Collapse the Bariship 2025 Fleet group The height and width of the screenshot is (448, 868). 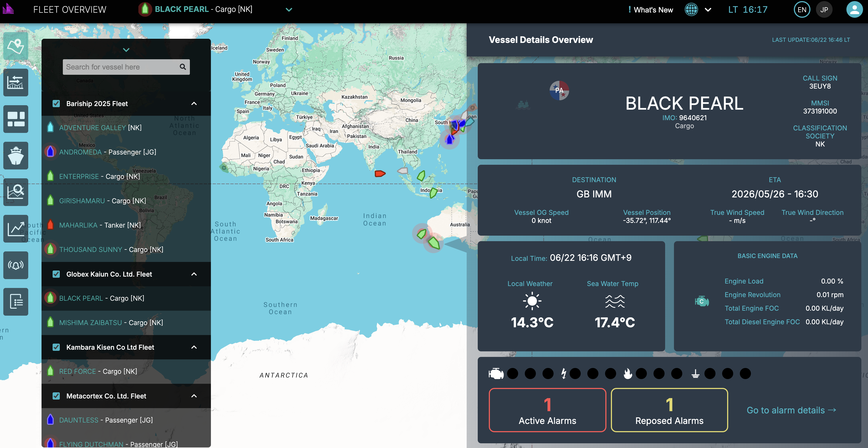[194, 104]
